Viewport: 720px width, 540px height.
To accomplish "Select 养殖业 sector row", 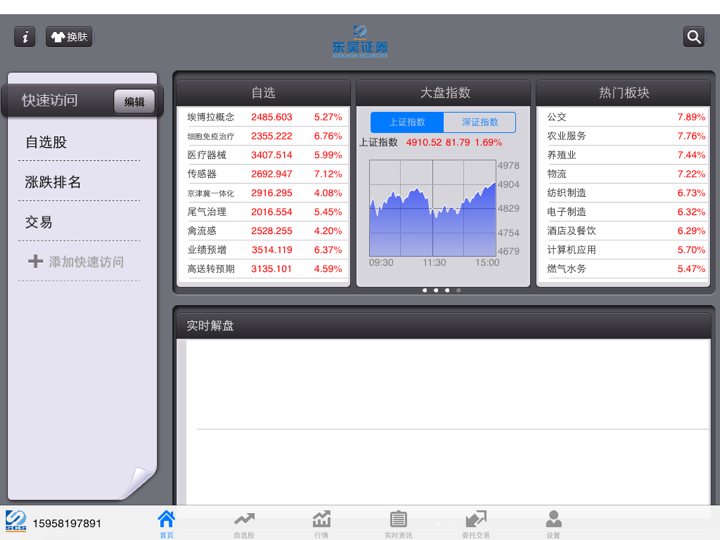I will [624, 155].
